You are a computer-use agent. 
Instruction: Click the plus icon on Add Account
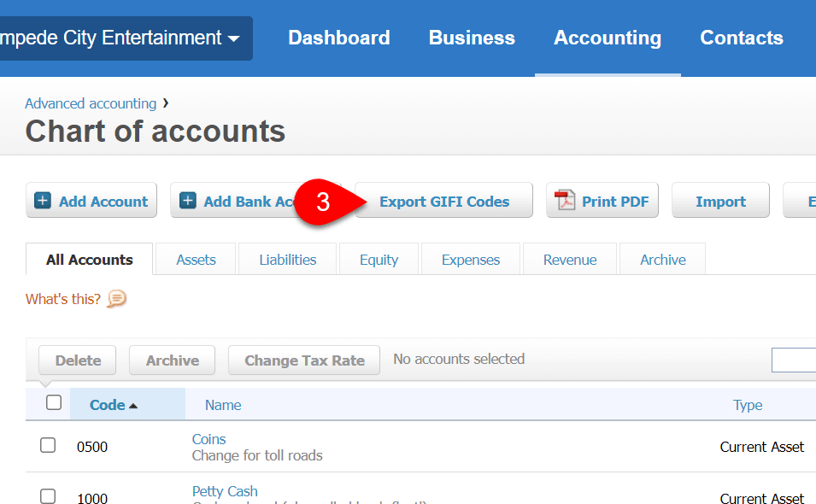[x=44, y=200]
